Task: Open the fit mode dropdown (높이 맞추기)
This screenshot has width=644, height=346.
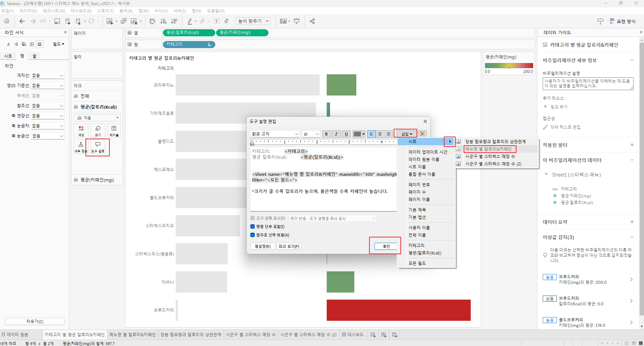Action: coord(253,21)
